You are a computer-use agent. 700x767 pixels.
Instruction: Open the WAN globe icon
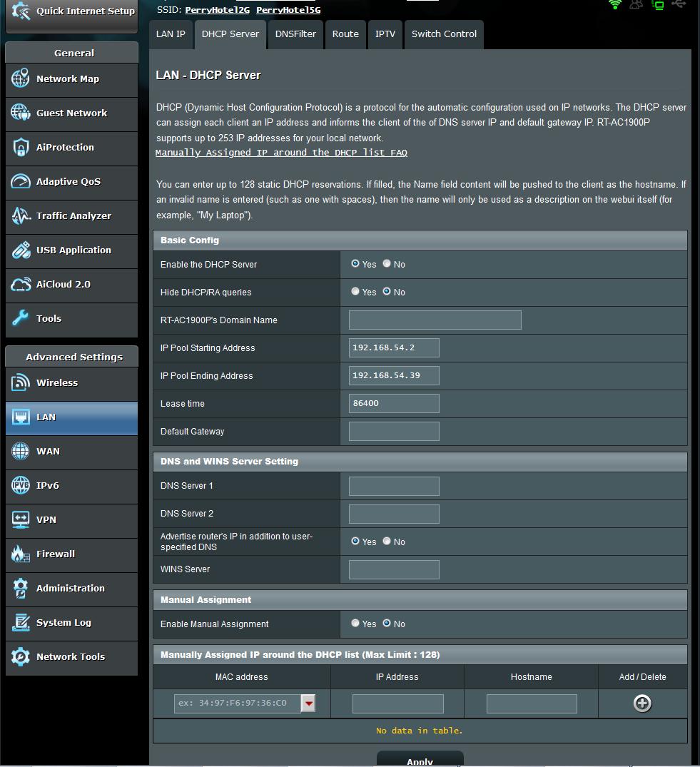21,451
